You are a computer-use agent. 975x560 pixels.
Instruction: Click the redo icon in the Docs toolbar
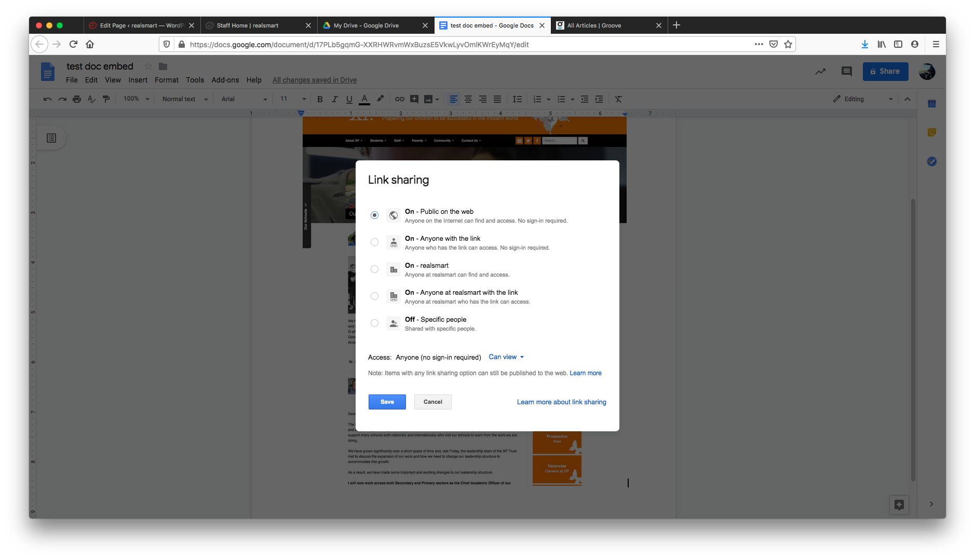(x=62, y=99)
